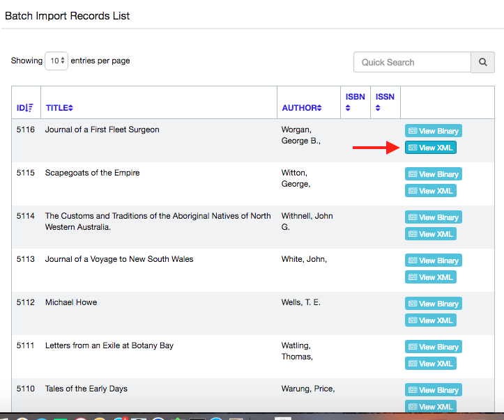Screen dimensions: 504x420
Task: Click the Quick Search input field
Action: coord(412,62)
